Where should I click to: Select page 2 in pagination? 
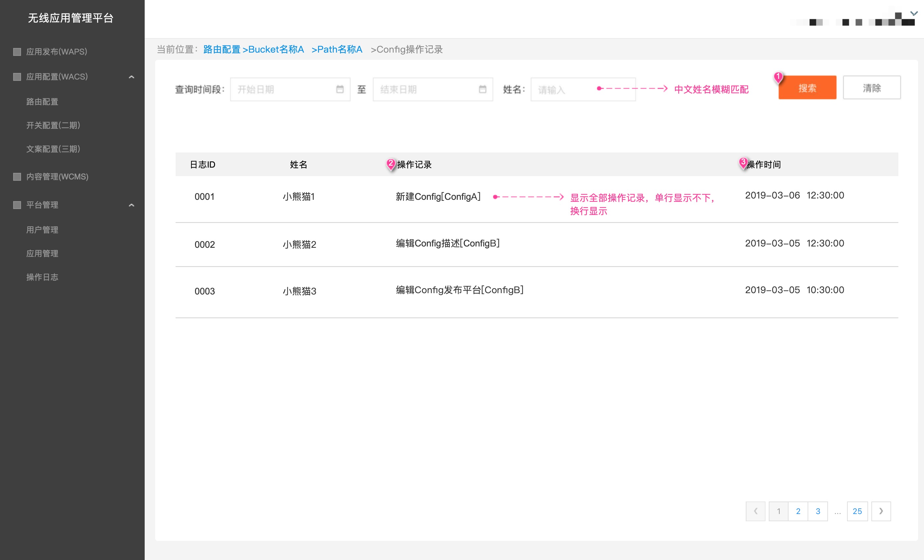tap(798, 511)
